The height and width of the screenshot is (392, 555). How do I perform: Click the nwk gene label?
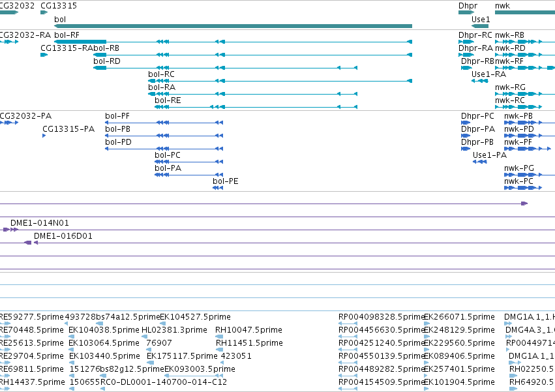coord(502,6)
